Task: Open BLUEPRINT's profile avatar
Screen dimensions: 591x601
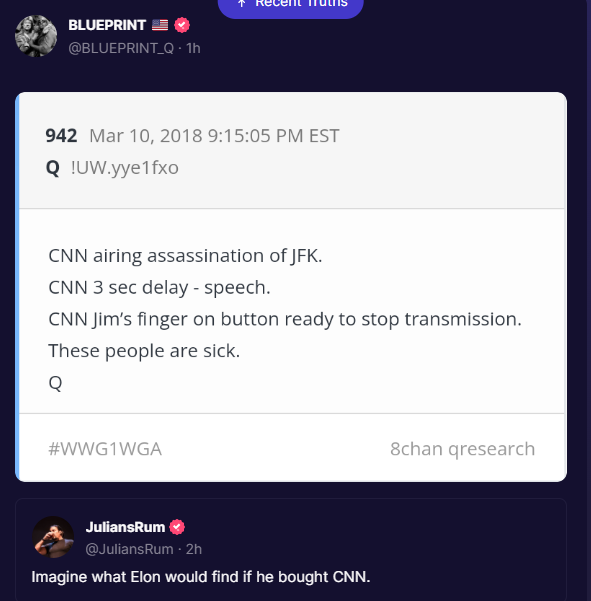Action: pos(36,36)
